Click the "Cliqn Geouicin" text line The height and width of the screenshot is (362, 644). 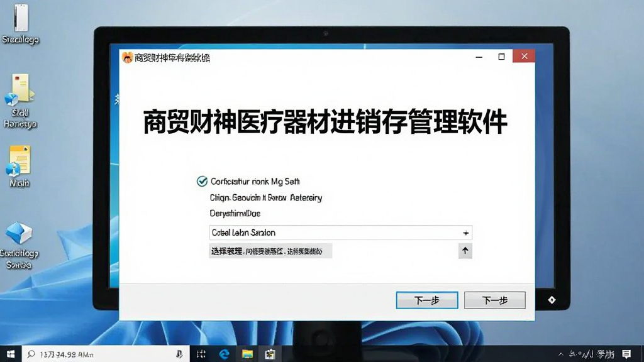266,198
